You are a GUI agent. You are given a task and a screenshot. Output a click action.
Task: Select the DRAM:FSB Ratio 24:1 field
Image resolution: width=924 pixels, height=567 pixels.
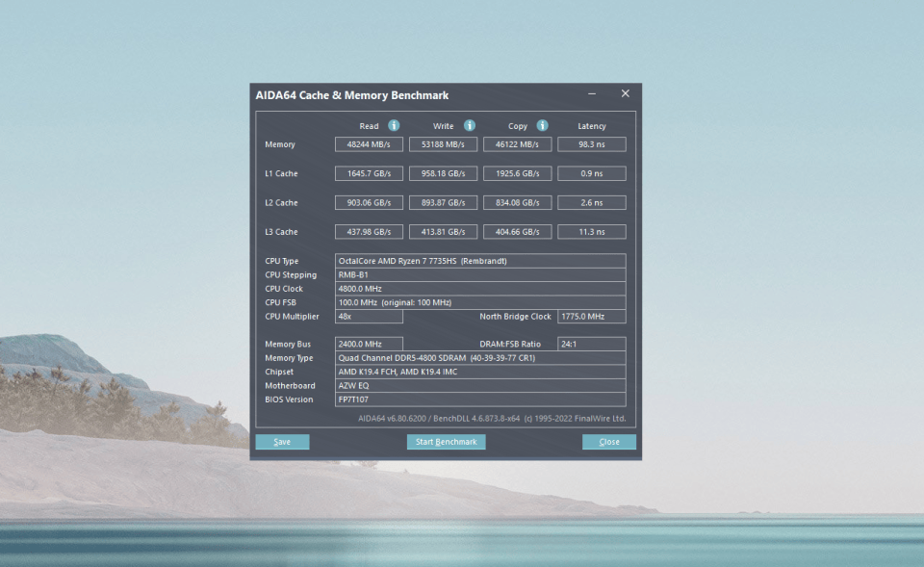pos(591,344)
